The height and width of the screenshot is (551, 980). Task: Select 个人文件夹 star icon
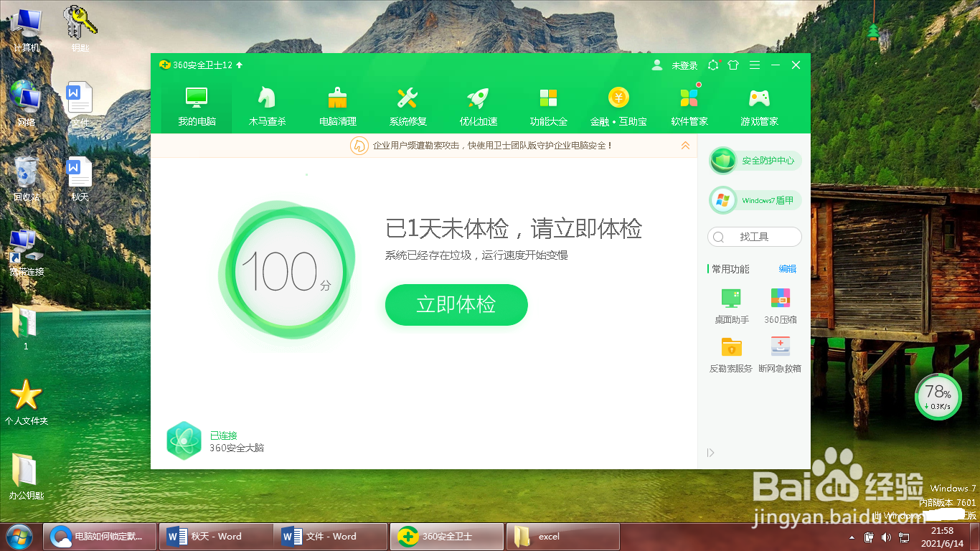[x=27, y=402]
